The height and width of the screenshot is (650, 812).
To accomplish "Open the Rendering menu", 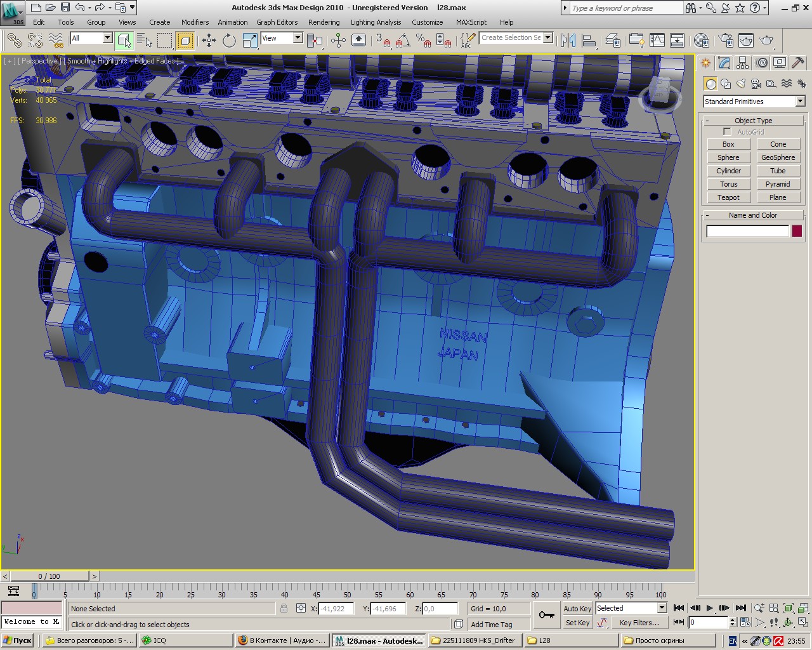I will point(324,22).
